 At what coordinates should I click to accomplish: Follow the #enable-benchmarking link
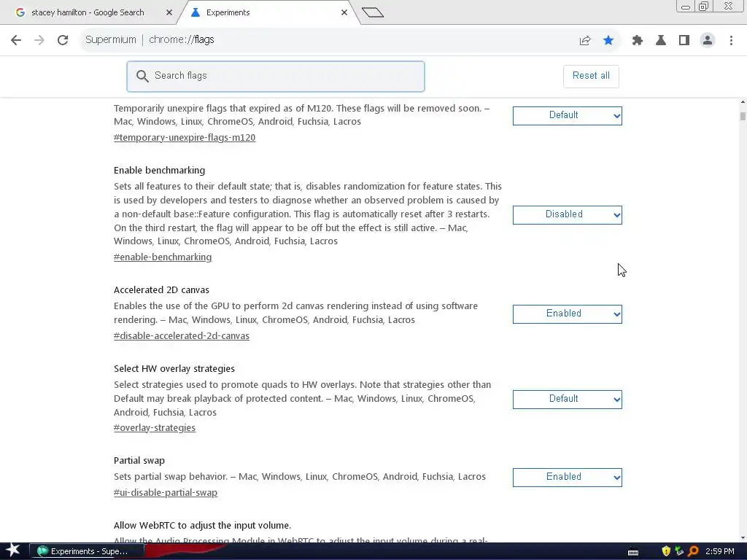click(163, 257)
